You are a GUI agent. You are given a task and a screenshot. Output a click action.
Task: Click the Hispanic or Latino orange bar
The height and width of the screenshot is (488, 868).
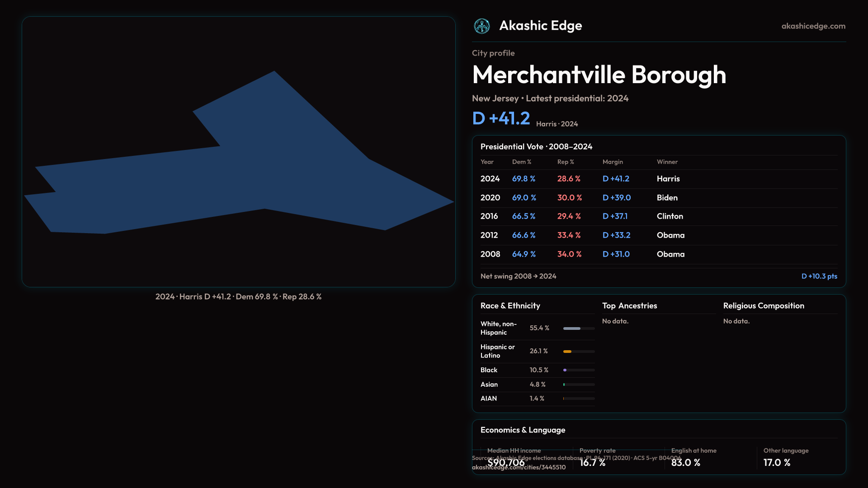pyautogui.click(x=568, y=352)
